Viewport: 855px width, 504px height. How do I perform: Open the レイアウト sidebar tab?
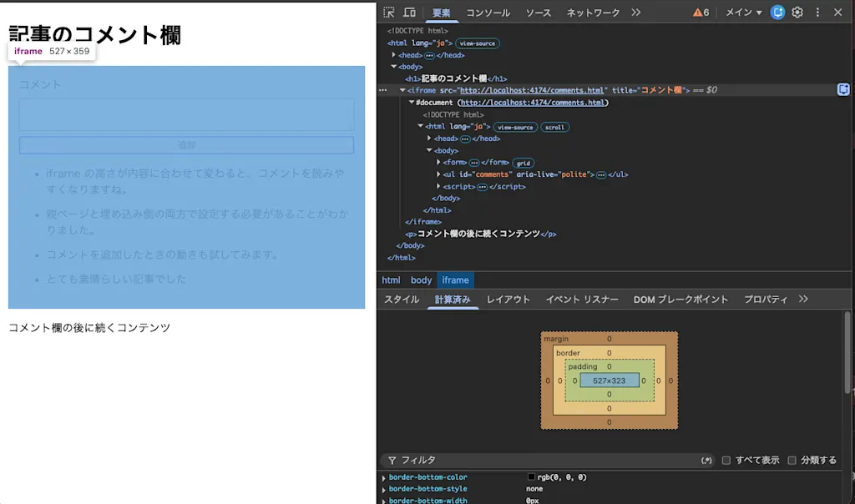pyautogui.click(x=508, y=299)
